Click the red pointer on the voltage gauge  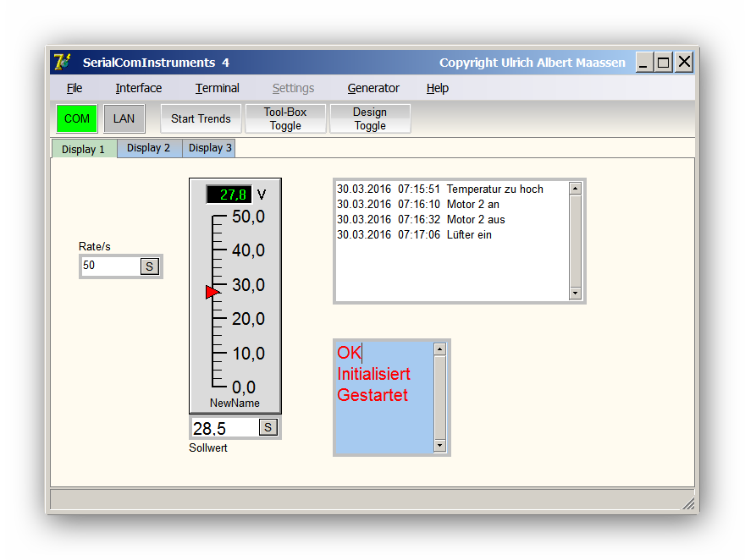point(212,292)
